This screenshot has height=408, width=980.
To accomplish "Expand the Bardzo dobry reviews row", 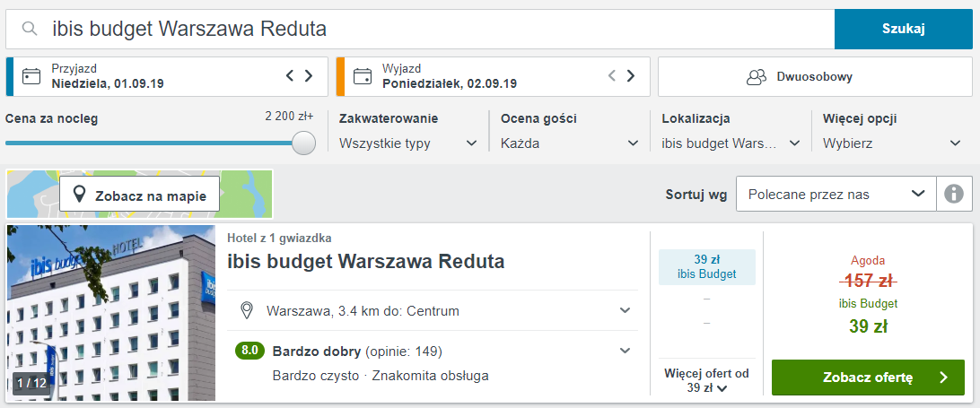I will pos(433,352).
